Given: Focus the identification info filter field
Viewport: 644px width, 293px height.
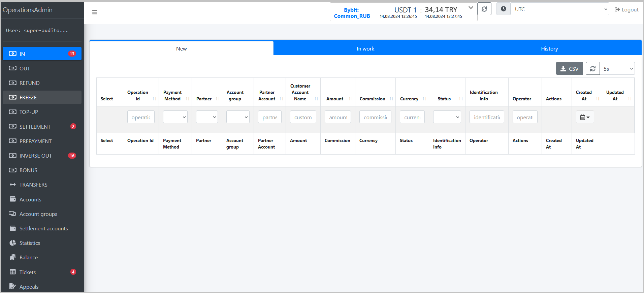Looking at the screenshot, I should tap(487, 117).
